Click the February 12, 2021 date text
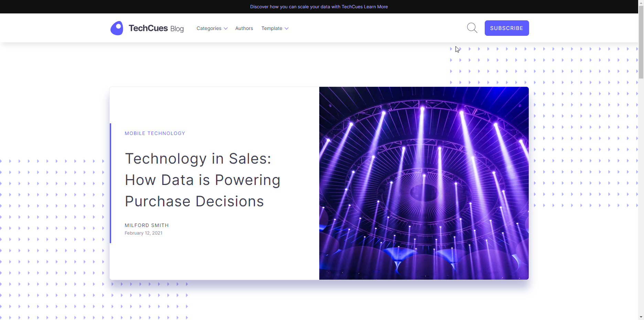This screenshot has height=320, width=644. point(143,233)
